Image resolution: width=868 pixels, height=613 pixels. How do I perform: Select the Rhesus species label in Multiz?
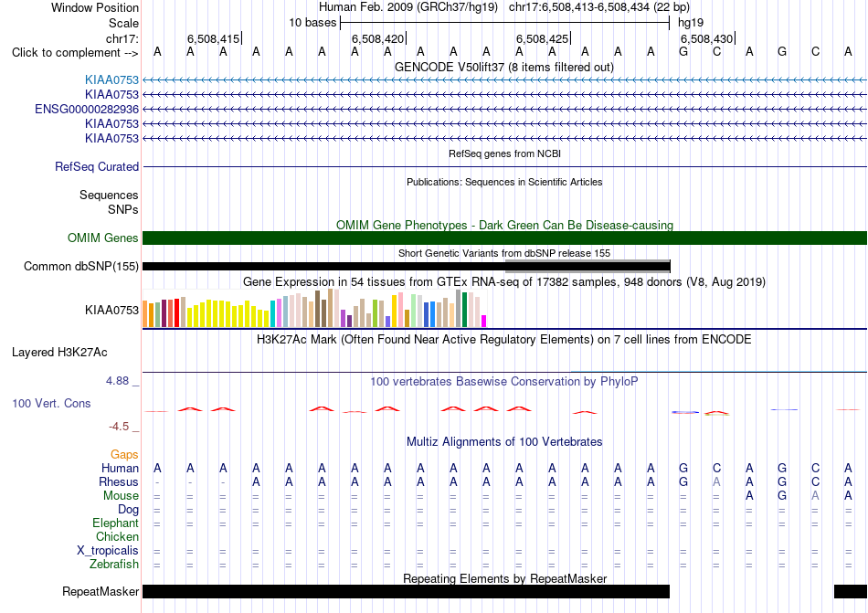pyautogui.click(x=119, y=481)
